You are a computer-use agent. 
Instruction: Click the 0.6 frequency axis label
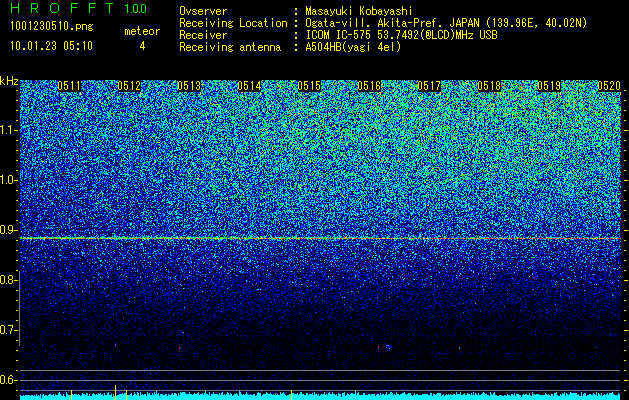[x=8, y=380]
